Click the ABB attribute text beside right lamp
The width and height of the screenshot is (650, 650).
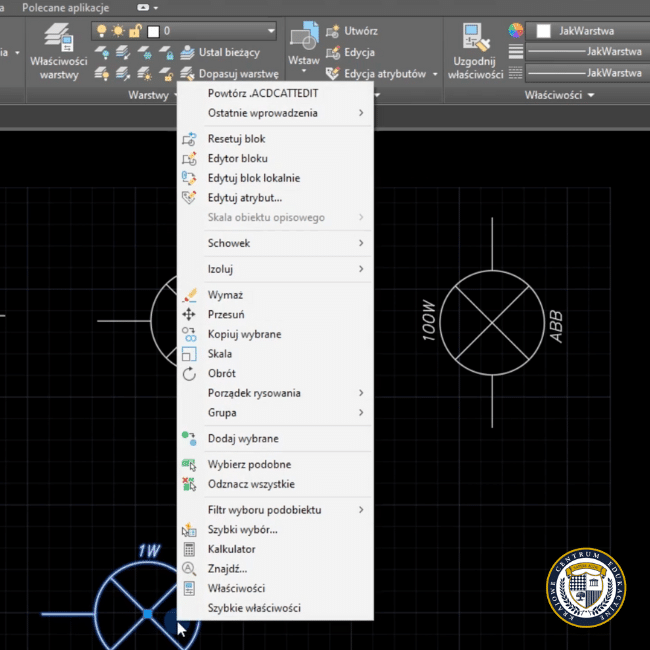[556, 327]
